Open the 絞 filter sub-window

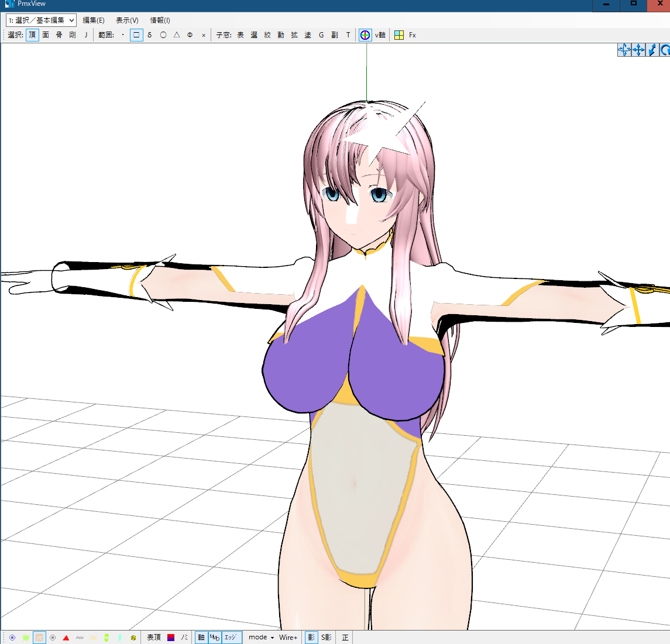[x=267, y=35]
